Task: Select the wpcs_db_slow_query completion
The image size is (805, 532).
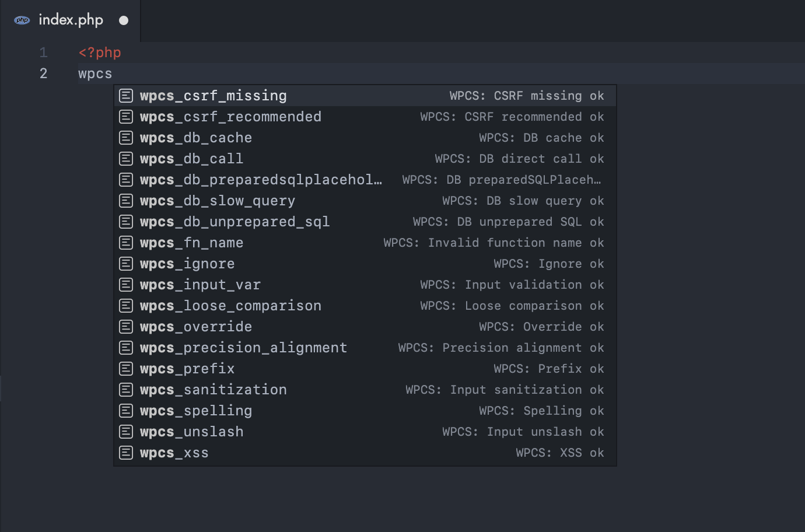Action: [365, 201]
